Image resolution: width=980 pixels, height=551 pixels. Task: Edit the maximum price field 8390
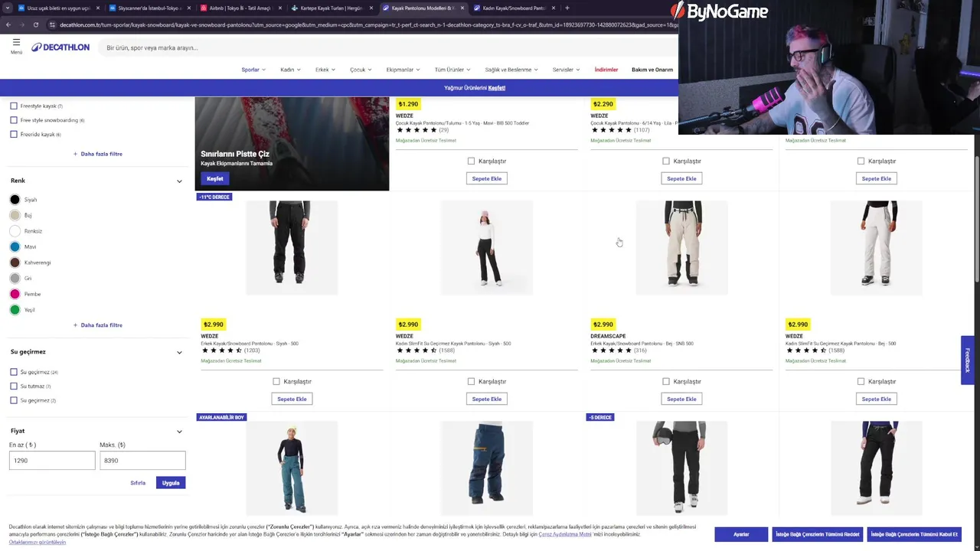tap(142, 460)
